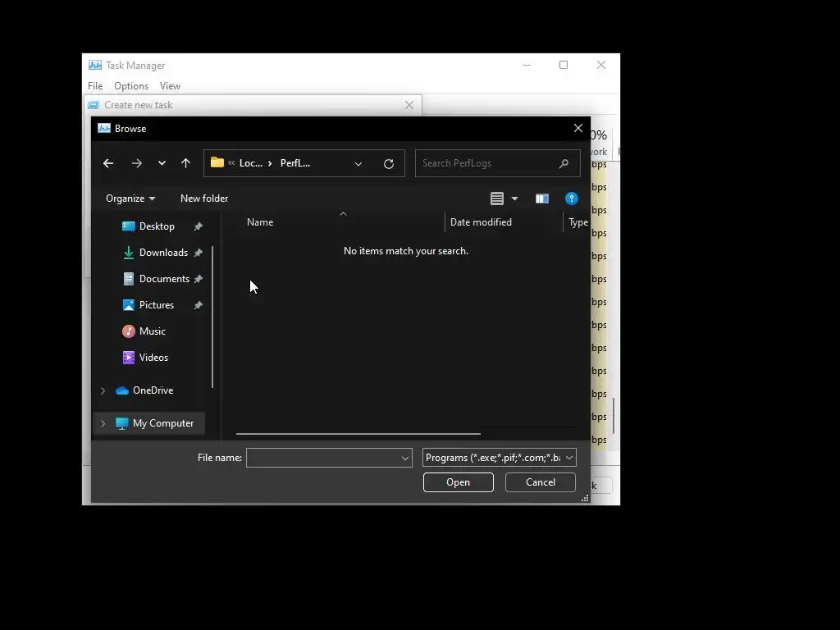The image size is (840, 630).
Task: Expand the My Computer tree node
Action: [103, 423]
